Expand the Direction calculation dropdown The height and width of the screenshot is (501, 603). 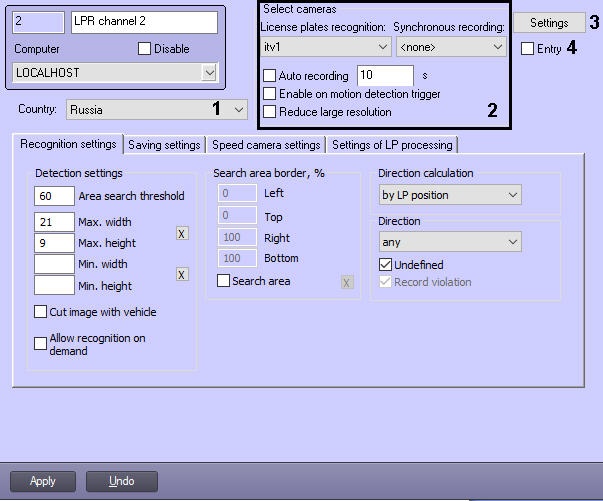[x=449, y=195]
